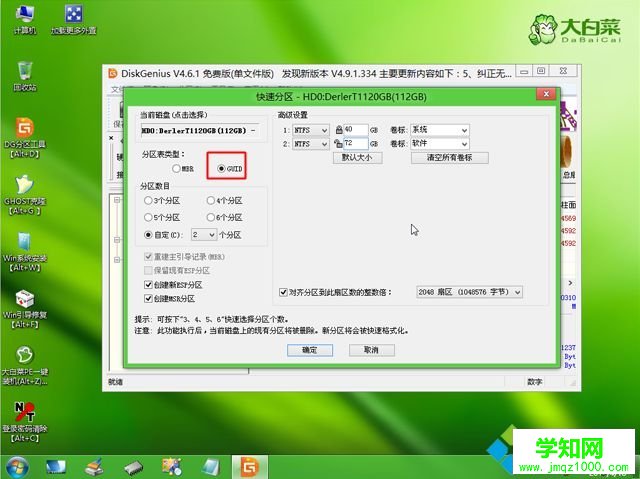
Task: Open partition 2 NTFS filesystem dropdown
Action: [311, 144]
